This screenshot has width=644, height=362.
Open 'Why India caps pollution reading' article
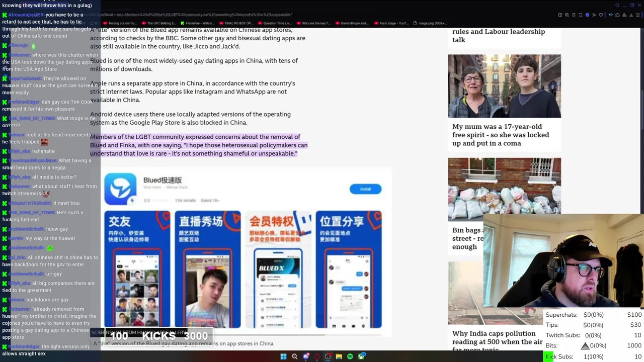(x=497, y=342)
